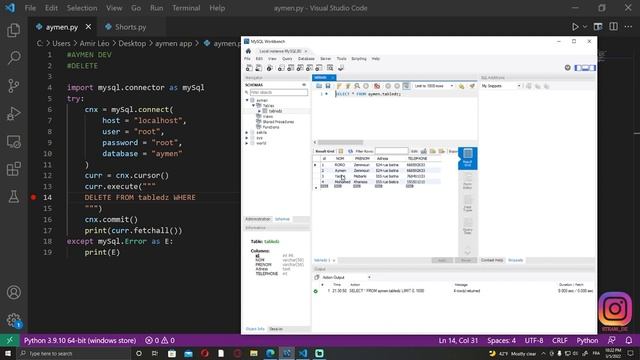Viewport: 640px width, 360px height.
Task: Expand tabledz table node
Action: coord(260,111)
